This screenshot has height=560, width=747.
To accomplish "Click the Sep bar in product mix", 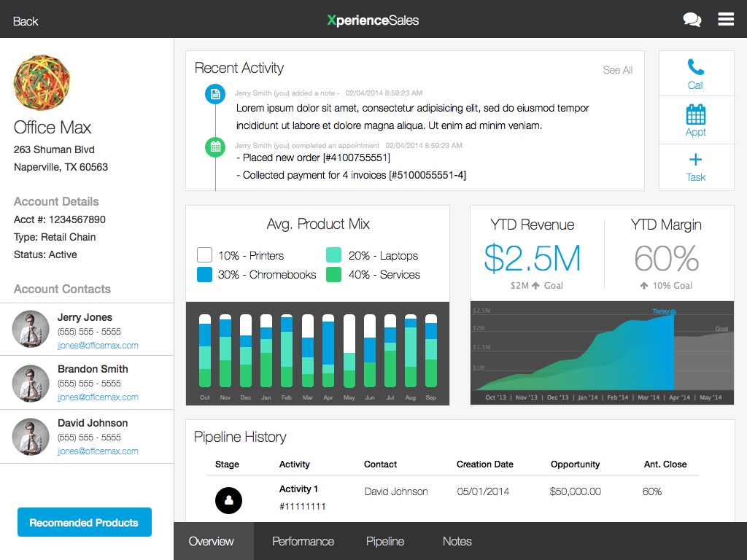I will click(x=431, y=351).
